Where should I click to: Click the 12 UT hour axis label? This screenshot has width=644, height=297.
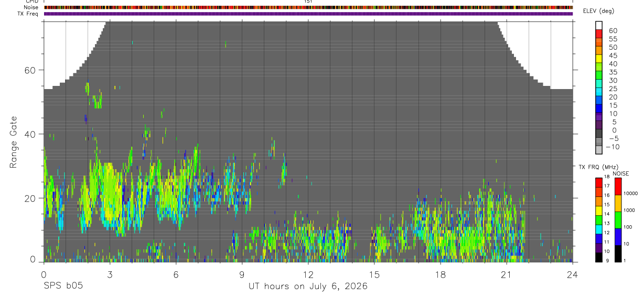pos(308,274)
